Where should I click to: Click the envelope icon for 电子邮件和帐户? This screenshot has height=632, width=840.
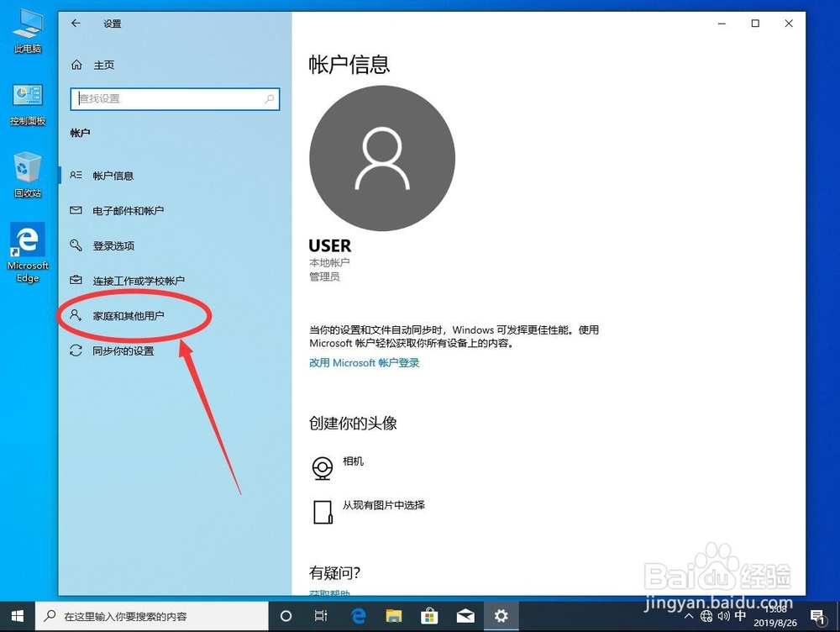pos(76,210)
